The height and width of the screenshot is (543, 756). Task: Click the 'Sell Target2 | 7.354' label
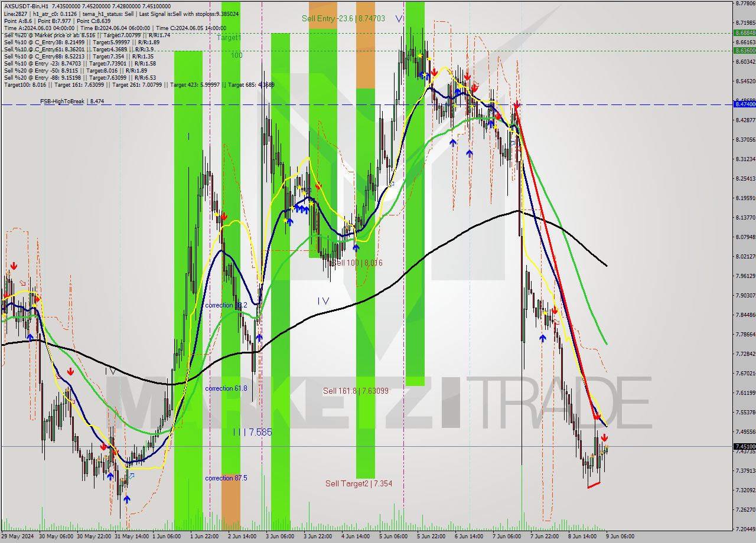click(359, 483)
